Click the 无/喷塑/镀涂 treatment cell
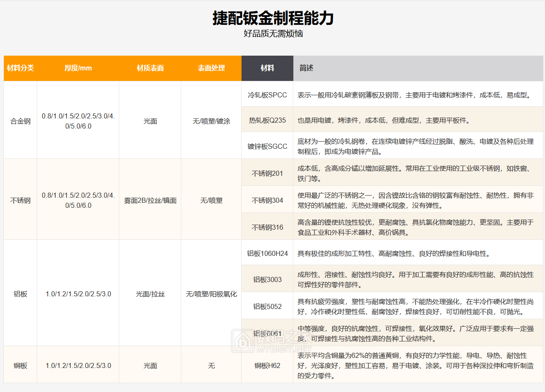545x392 pixels. (x=211, y=121)
